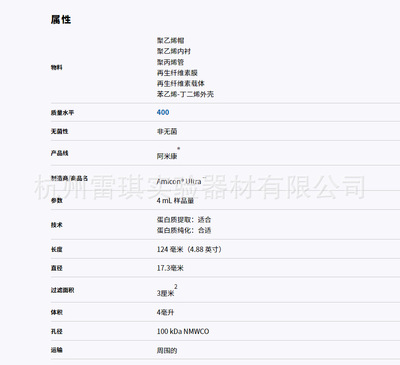
Task: Select the 再生纤维素膜 material entry
Action: coord(177,73)
